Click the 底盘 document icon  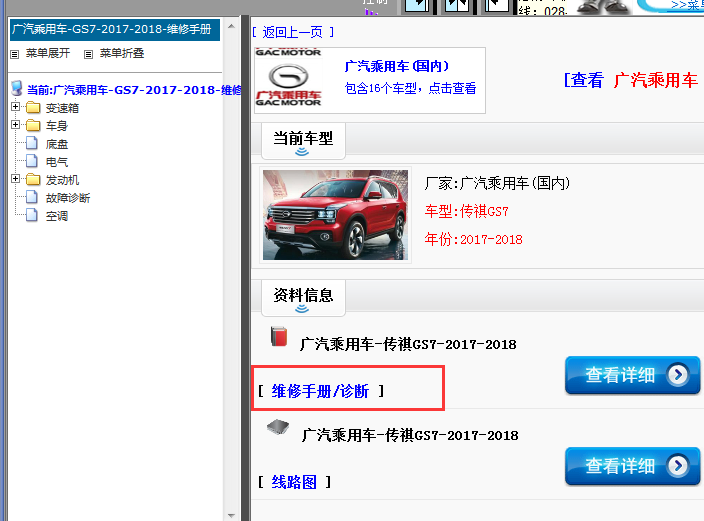point(32,143)
